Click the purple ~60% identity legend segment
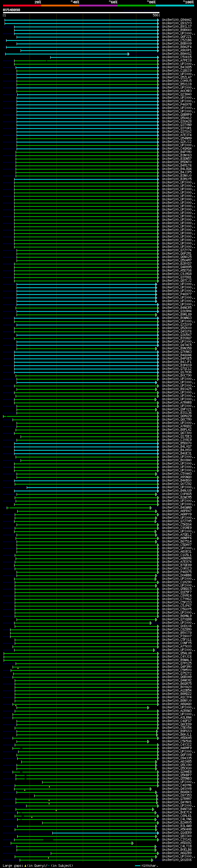This screenshot has width=197, height=868. (98, 6)
